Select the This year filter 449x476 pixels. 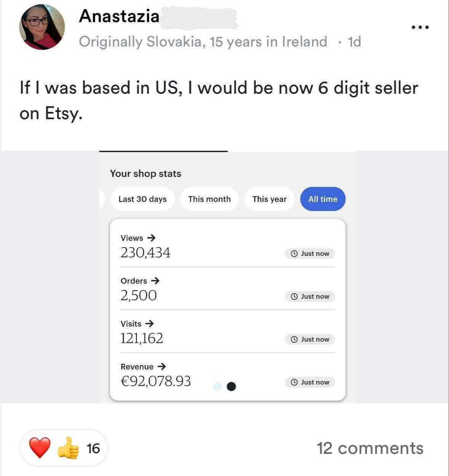269,199
